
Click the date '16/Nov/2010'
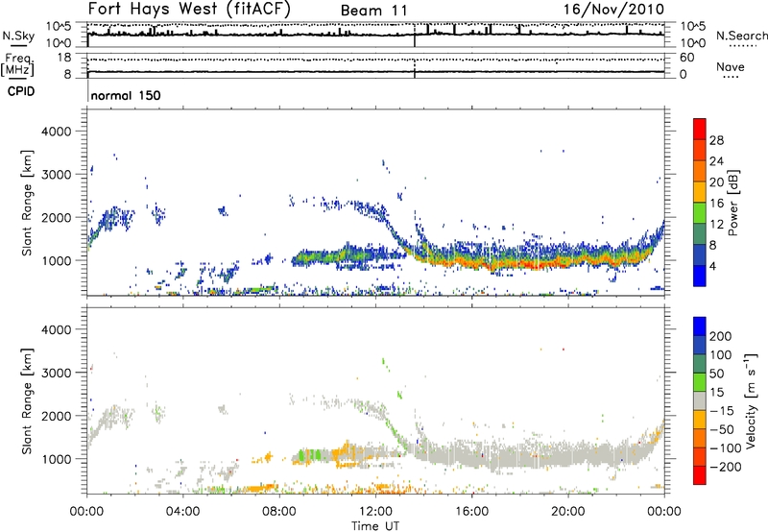tap(613, 10)
